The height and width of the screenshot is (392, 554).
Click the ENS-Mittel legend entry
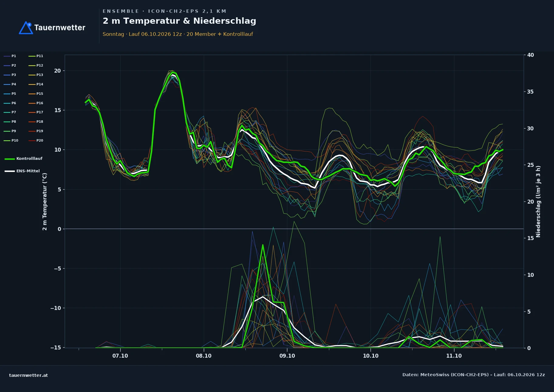point(22,171)
